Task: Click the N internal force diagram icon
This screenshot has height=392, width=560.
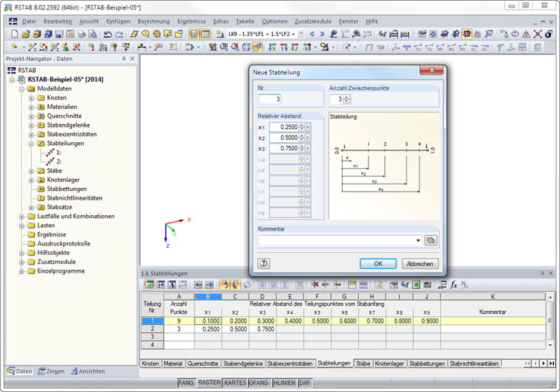Action: click(x=407, y=47)
